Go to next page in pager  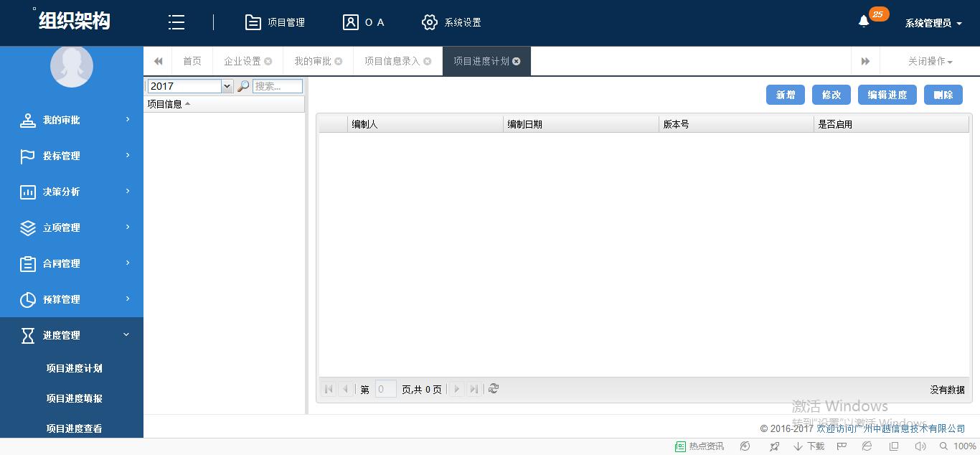point(457,389)
